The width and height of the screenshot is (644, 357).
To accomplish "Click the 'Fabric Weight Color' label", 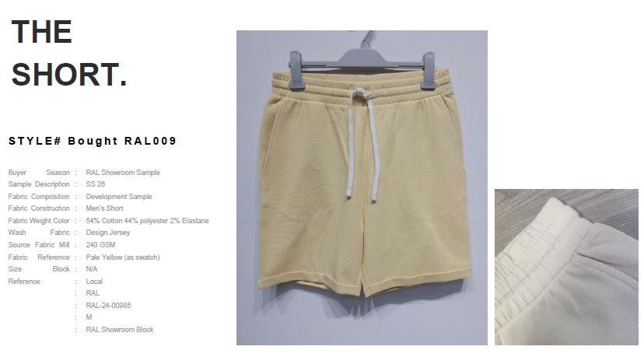I will point(39,221).
